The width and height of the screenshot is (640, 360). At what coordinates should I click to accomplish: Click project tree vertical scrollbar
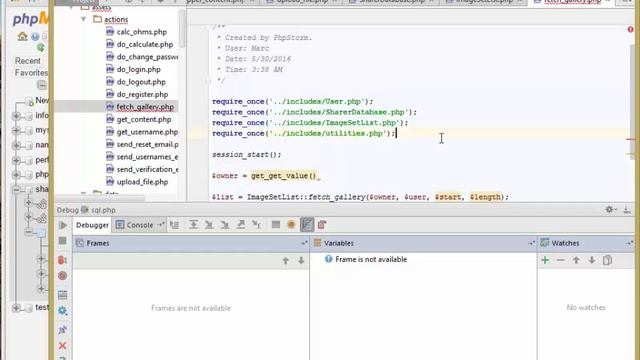(182, 29)
